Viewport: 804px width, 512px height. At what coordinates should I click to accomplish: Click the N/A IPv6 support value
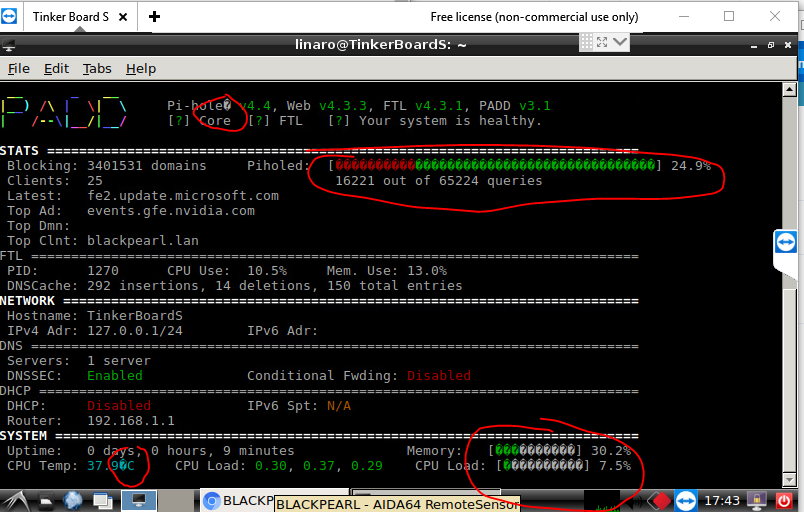coord(339,406)
